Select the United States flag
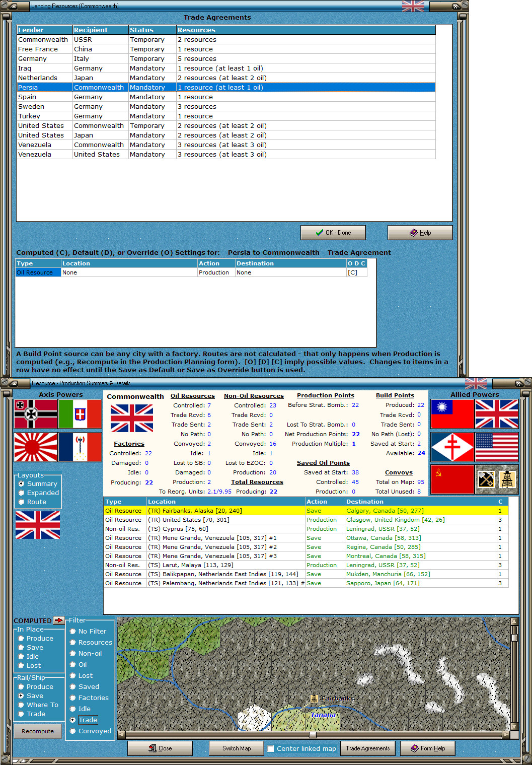 coord(497,447)
